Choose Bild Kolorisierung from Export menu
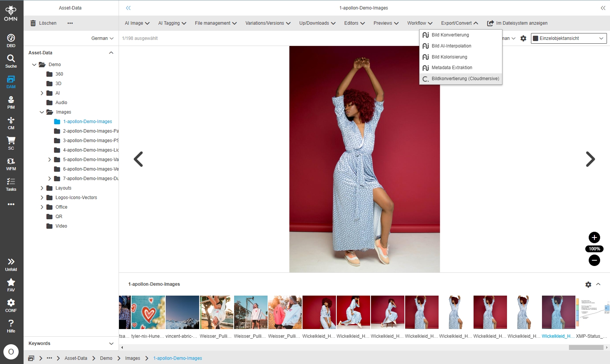The width and height of the screenshot is (610, 364). [449, 57]
